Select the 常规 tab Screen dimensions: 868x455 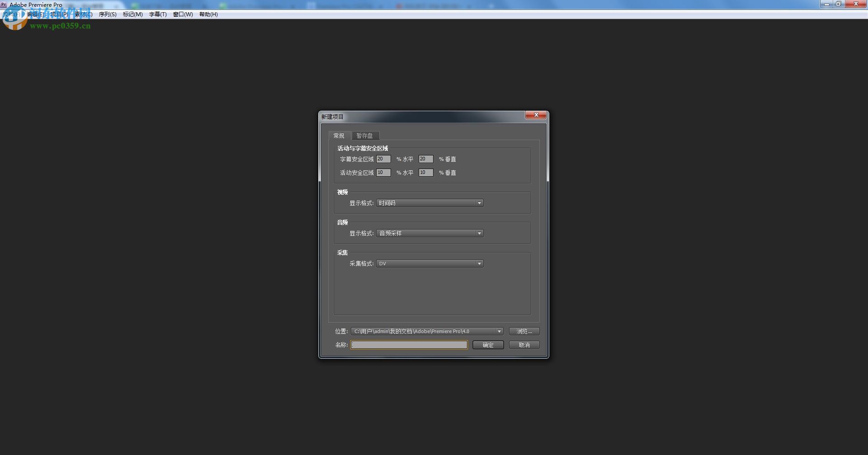click(340, 136)
